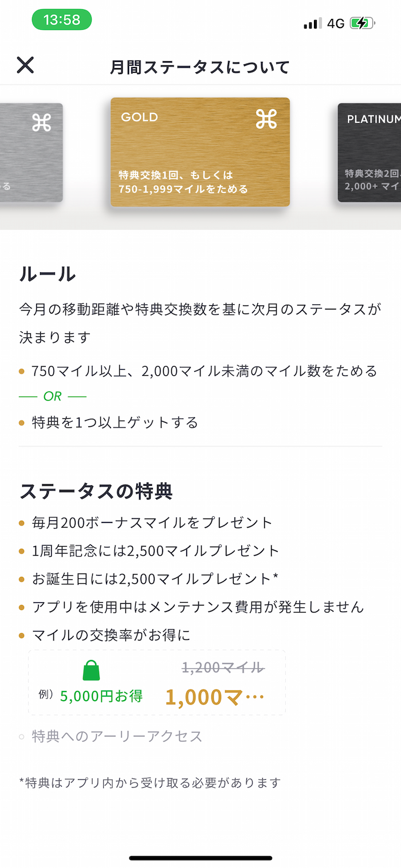Tap the logo icon on GOLD card
The width and height of the screenshot is (401, 868).
pyautogui.click(x=266, y=119)
